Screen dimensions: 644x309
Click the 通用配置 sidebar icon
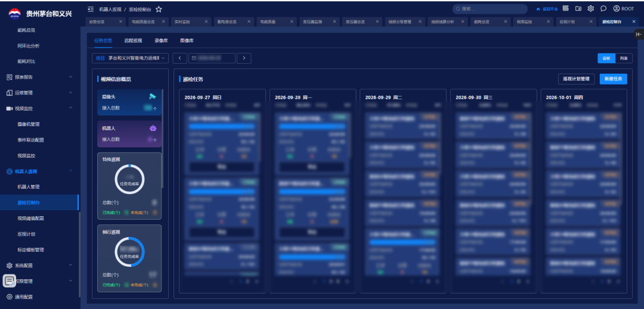[x=10, y=296]
